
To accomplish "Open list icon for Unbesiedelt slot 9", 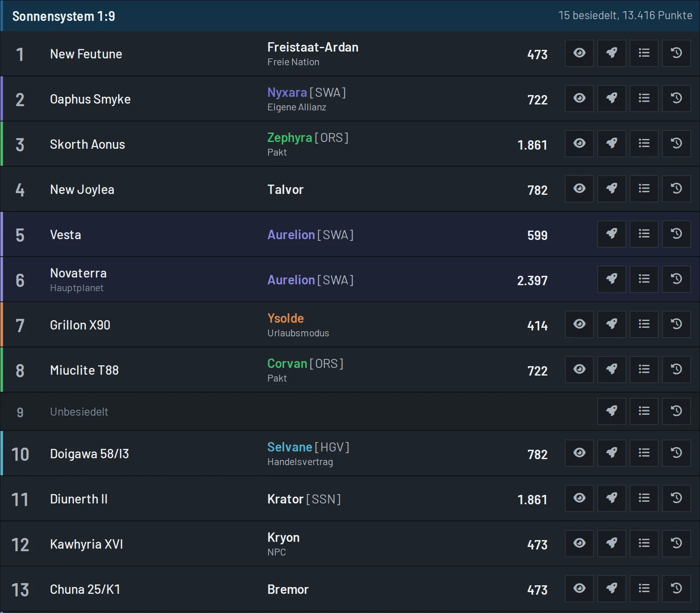I will pos(644,411).
